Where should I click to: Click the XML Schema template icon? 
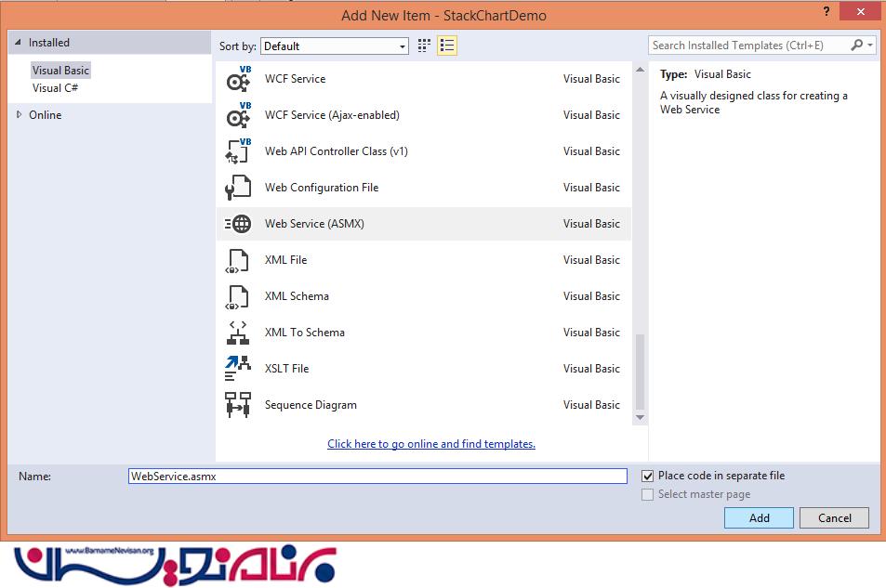coord(238,296)
